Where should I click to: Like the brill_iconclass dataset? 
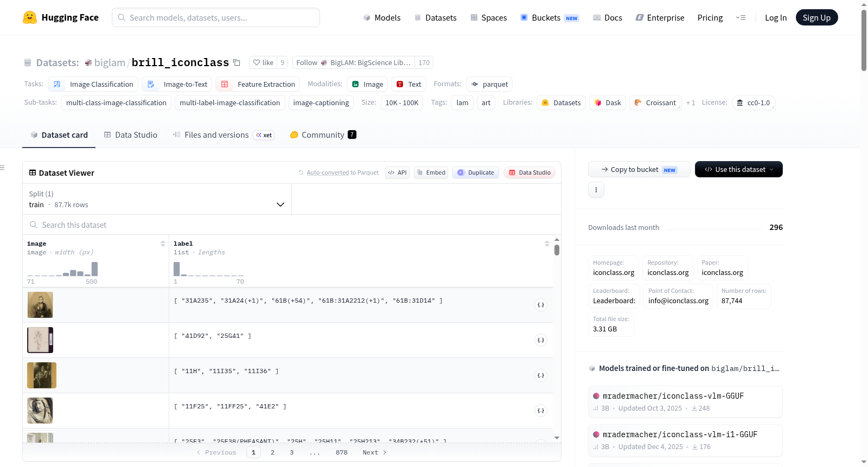[x=263, y=62]
